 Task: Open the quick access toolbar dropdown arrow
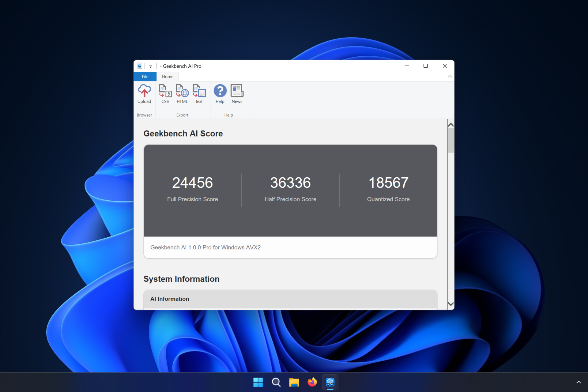pyautogui.click(x=151, y=66)
